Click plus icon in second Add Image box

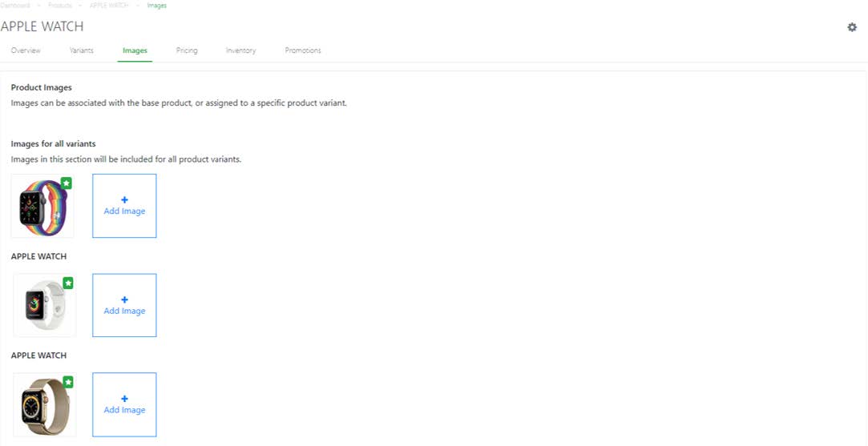coord(124,300)
